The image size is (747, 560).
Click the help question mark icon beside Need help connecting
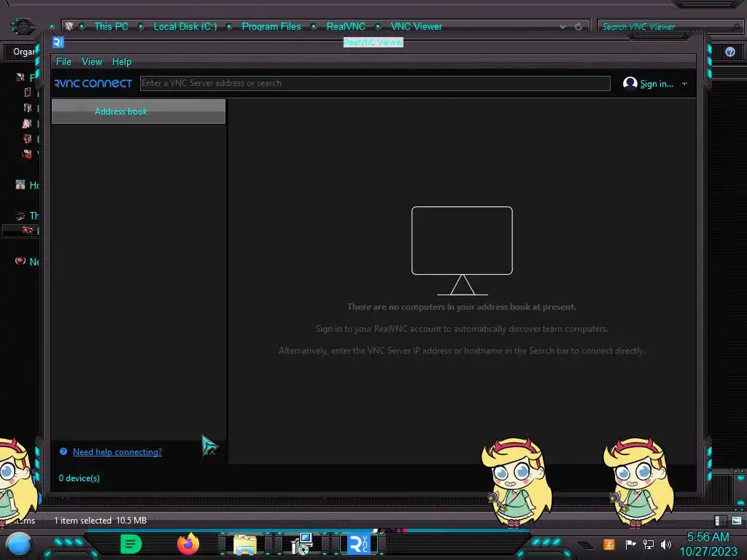pos(63,451)
